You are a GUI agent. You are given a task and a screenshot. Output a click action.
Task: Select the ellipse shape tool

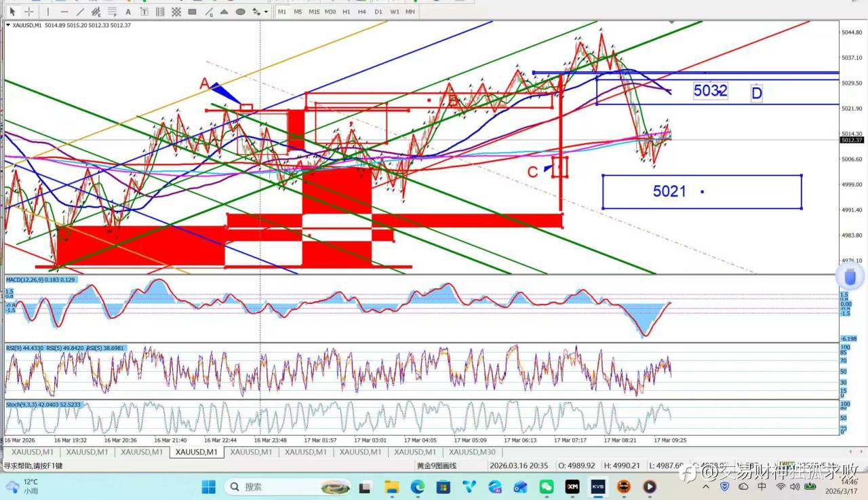(240, 12)
